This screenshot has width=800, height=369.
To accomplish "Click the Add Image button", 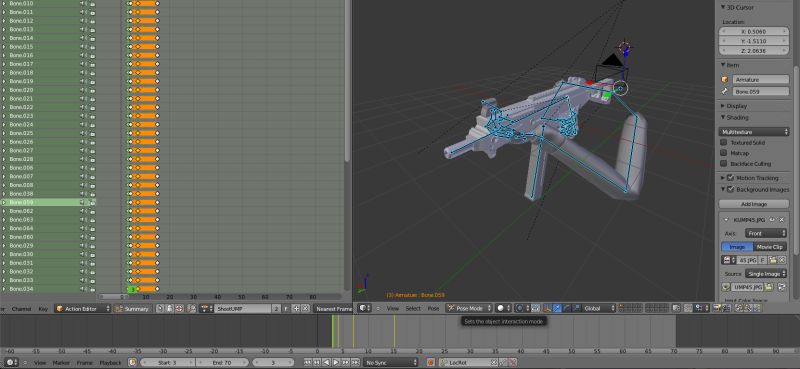I will click(x=754, y=204).
